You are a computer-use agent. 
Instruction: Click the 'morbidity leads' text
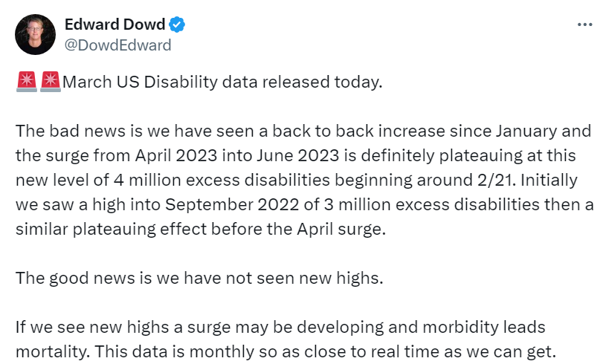pyautogui.click(x=484, y=328)
